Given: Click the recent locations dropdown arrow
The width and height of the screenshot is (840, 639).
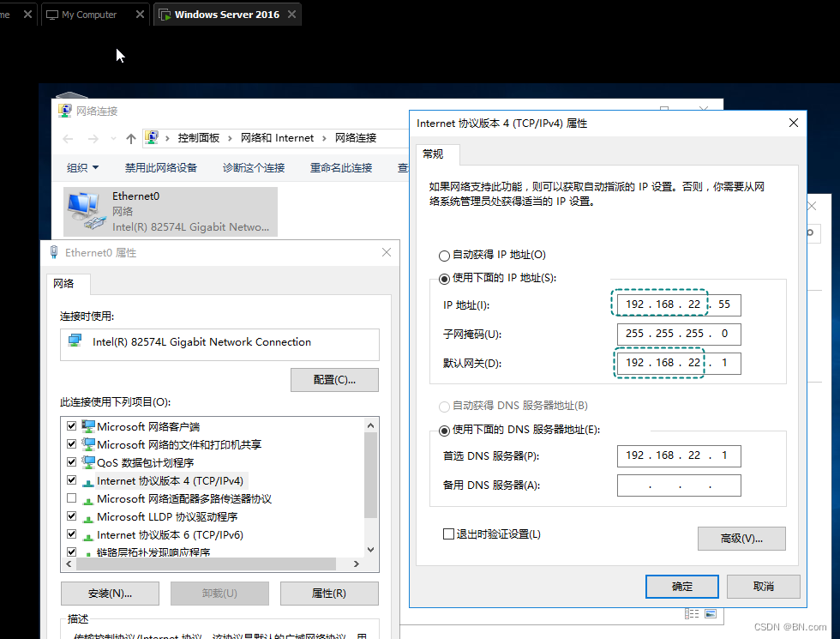Looking at the screenshot, I should click(113, 139).
